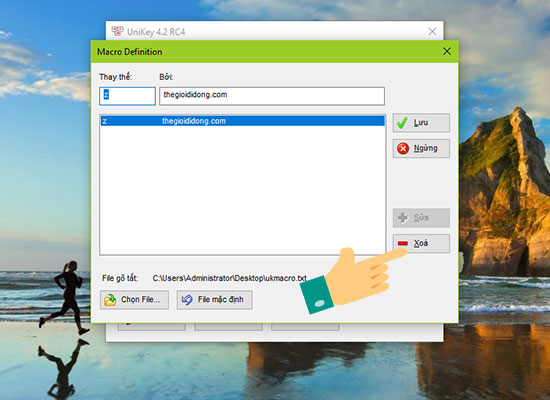This screenshot has width=550, height=400.
Task: Open the Chọn File button
Action: (134, 300)
